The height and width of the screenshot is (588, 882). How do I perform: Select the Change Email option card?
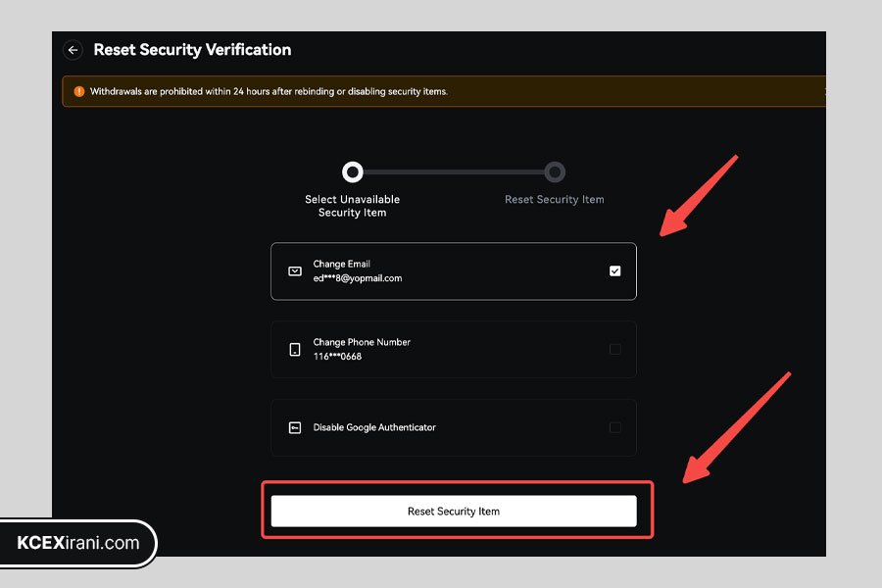[x=454, y=271]
